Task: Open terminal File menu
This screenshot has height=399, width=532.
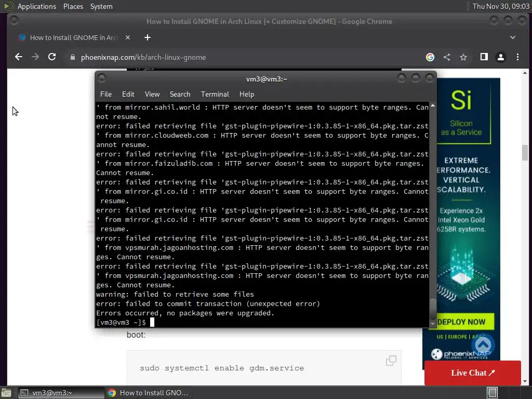Action: pyautogui.click(x=106, y=94)
